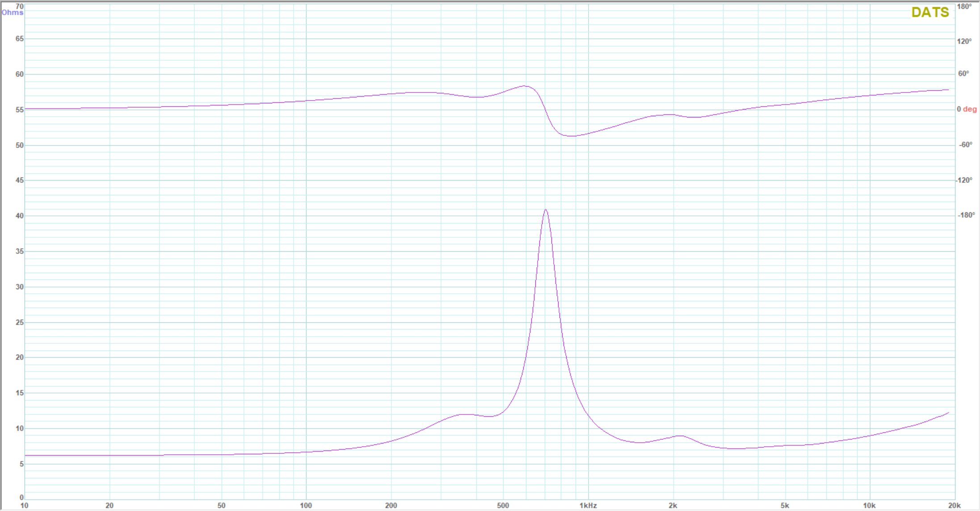Click the 55 value on Ohms axis
This screenshot has width=980, height=511.
pos(20,110)
